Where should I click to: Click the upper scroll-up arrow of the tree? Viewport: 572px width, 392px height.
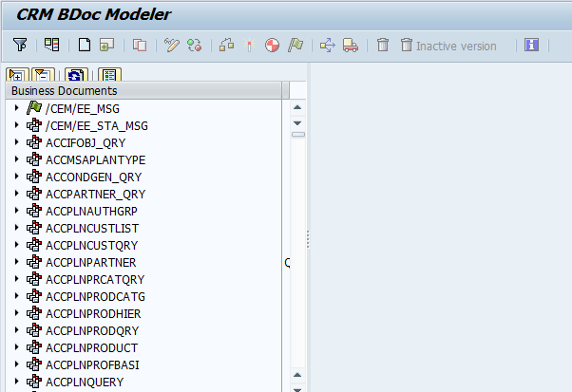(297, 107)
